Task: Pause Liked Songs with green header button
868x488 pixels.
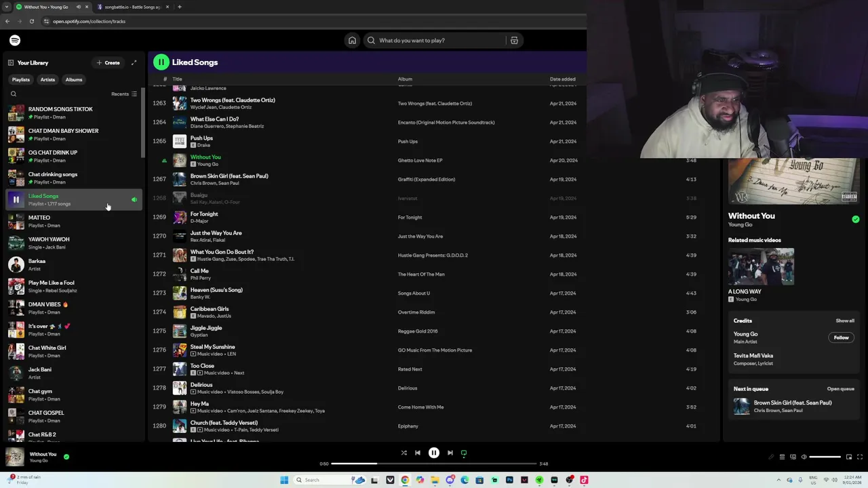Action: pos(161,62)
